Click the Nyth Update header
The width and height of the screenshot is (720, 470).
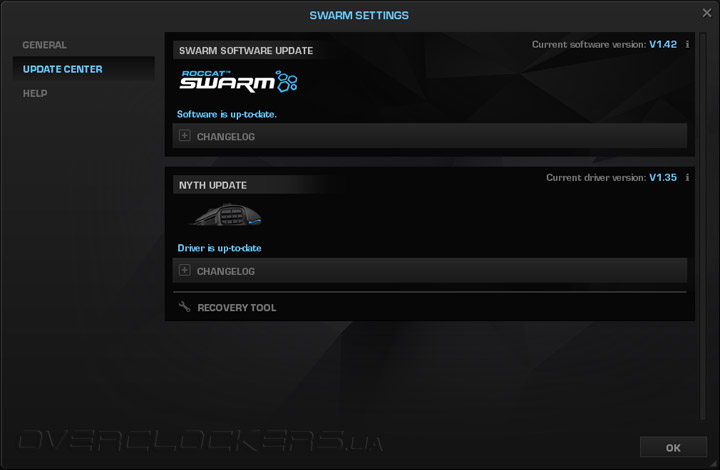213,185
